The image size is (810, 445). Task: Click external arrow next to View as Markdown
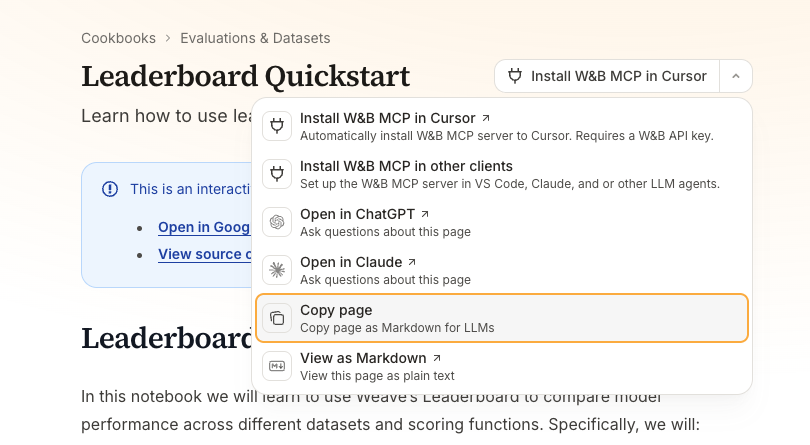[x=437, y=358]
